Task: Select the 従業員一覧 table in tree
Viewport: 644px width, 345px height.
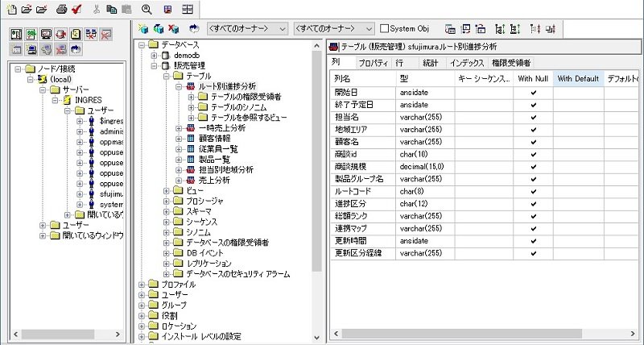Action: click(218, 149)
